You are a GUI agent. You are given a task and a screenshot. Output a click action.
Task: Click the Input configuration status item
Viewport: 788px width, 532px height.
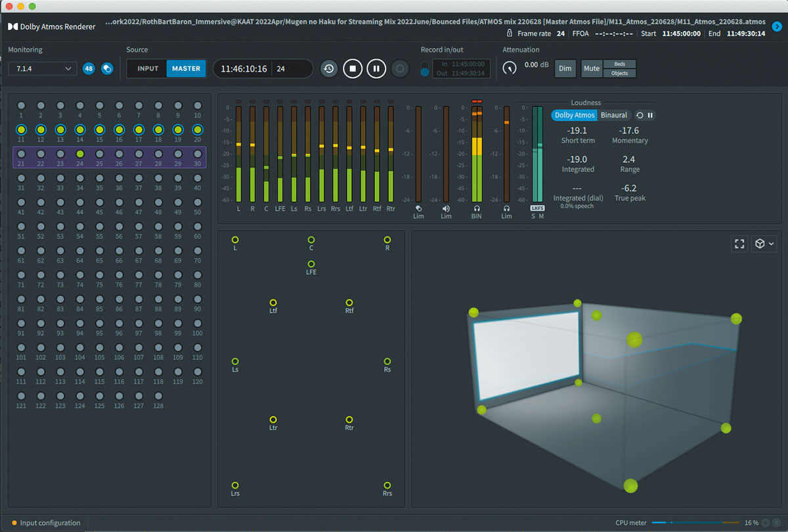point(46,523)
